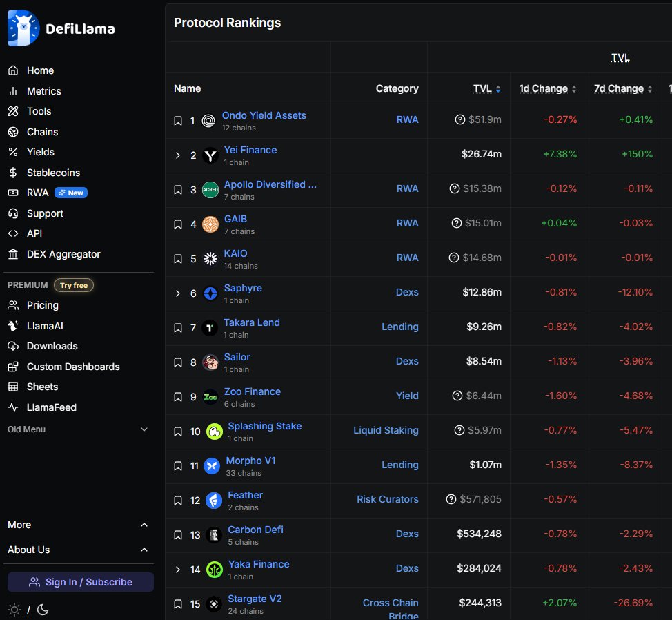This screenshot has width=672, height=620.
Task: Click the Splashing Stake logo
Action: click(215, 432)
